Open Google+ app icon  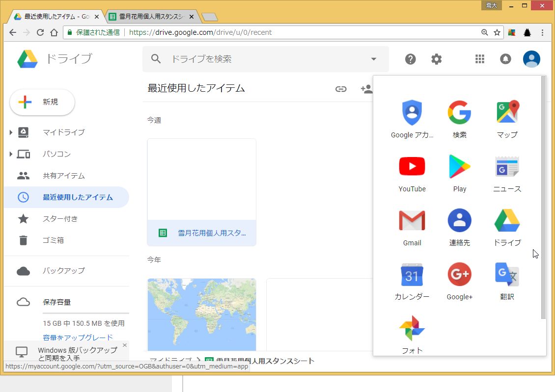pyautogui.click(x=459, y=281)
